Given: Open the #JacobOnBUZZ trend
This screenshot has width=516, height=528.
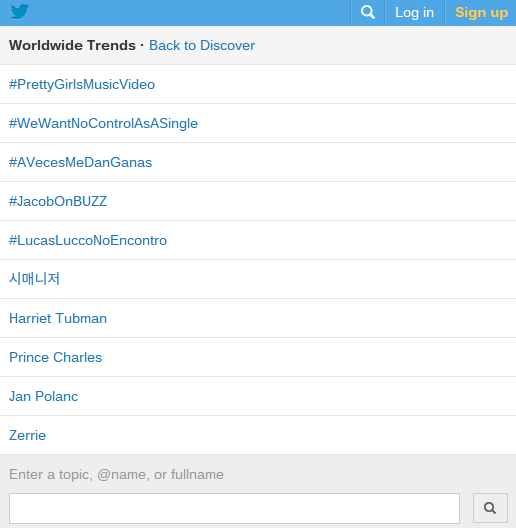Looking at the screenshot, I should (58, 201).
